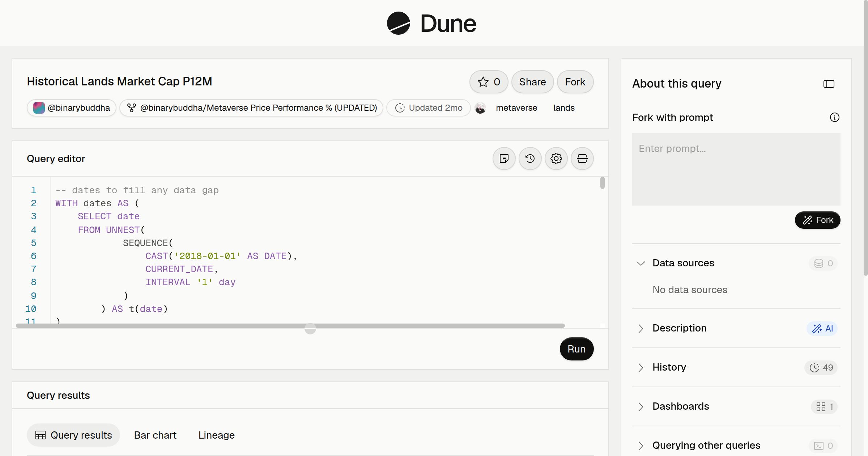Open the query version history icon
Image resolution: width=868 pixels, height=456 pixels.
530,159
